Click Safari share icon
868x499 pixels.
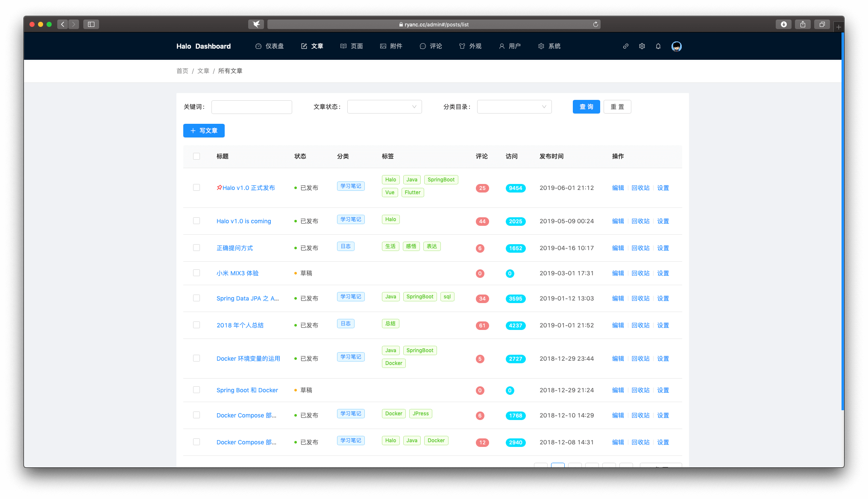tap(803, 24)
